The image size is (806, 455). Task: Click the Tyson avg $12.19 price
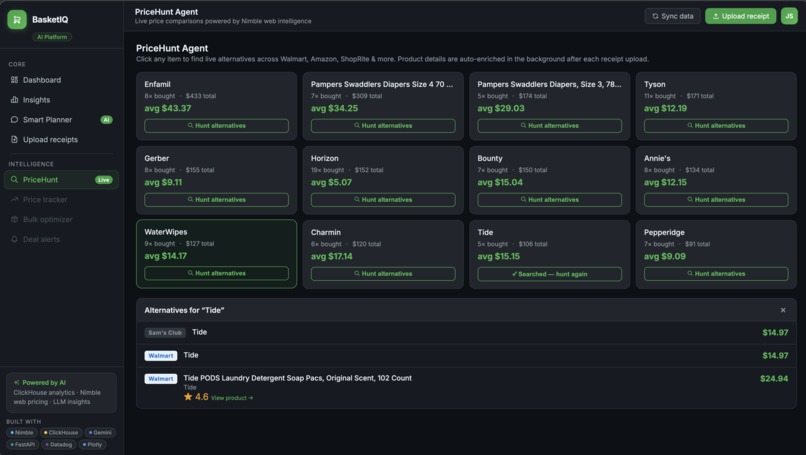pos(665,108)
